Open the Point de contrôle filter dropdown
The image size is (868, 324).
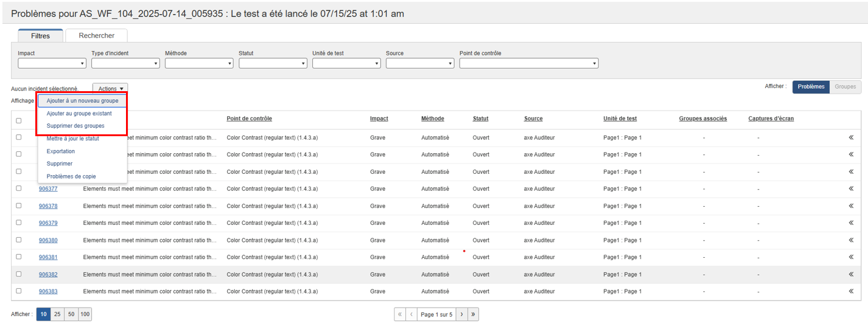point(528,63)
